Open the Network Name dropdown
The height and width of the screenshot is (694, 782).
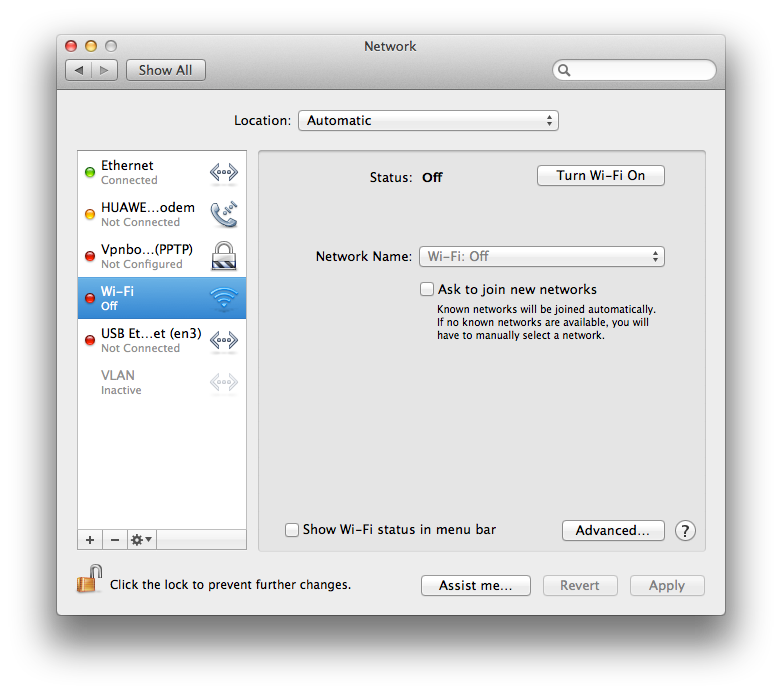542,256
